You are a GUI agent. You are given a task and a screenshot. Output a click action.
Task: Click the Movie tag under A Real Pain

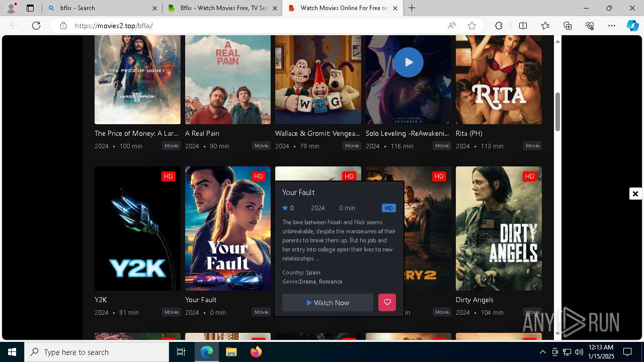262,146
